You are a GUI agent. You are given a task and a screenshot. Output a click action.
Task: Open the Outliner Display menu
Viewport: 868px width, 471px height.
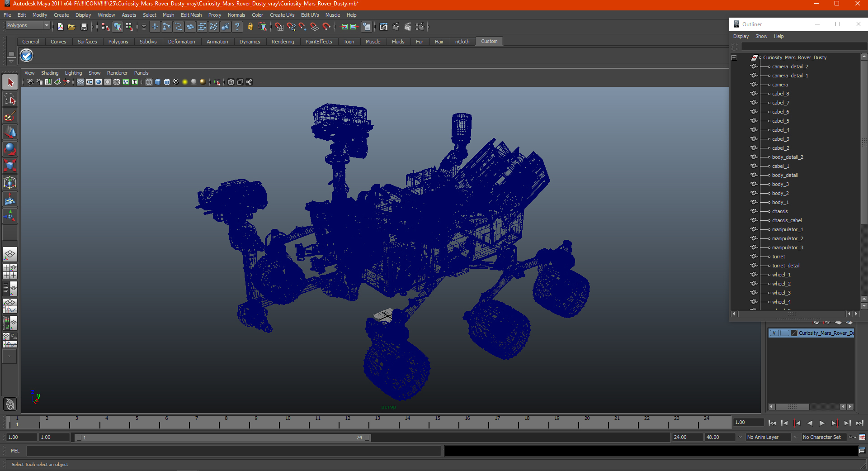pyautogui.click(x=741, y=36)
